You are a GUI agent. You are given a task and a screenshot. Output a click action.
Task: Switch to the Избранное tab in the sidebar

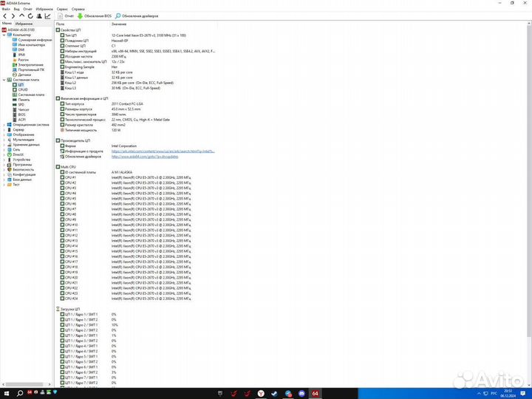click(24, 24)
